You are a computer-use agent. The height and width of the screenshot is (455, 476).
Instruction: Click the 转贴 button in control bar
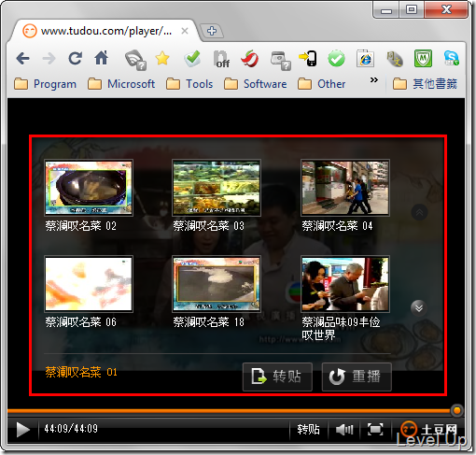(x=308, y=430)
